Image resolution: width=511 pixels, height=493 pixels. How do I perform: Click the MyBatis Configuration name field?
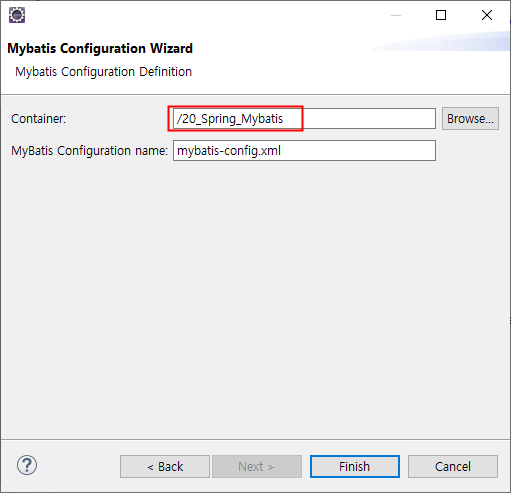coord(304,151)
